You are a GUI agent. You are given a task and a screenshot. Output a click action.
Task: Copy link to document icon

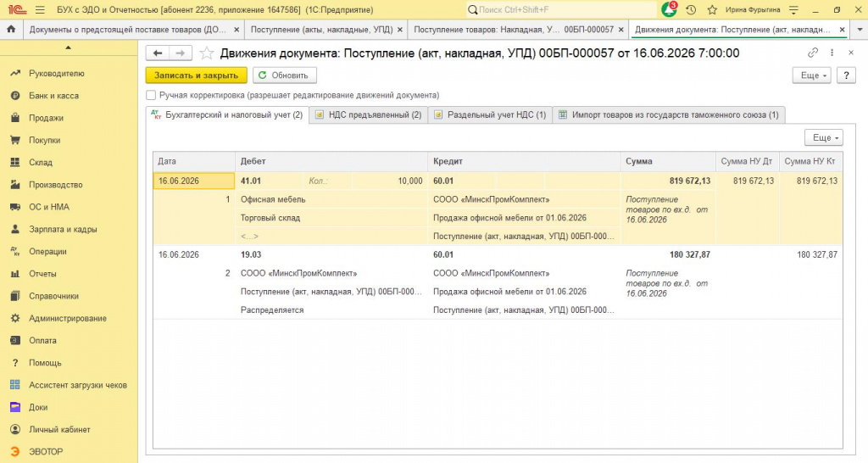[x=813, y=53]
